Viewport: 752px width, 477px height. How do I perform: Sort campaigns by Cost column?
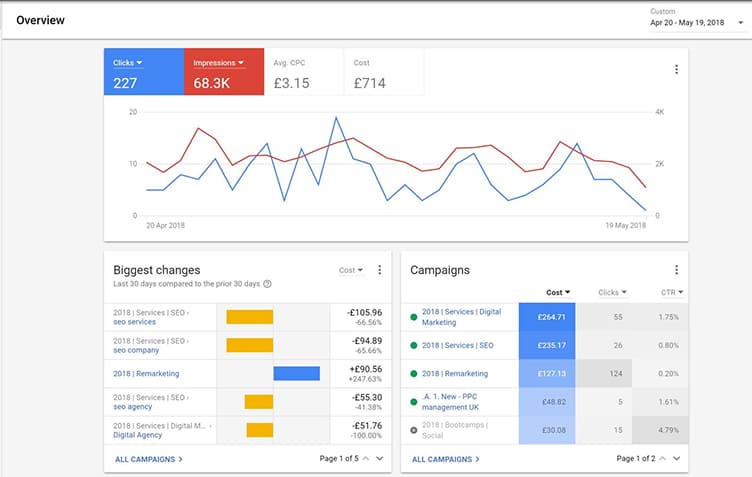coord(558,292)
